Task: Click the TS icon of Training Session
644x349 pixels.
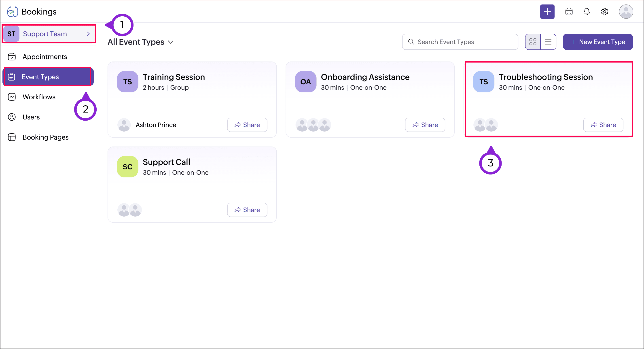Action: pyautogui.click(x=127, y=82)
